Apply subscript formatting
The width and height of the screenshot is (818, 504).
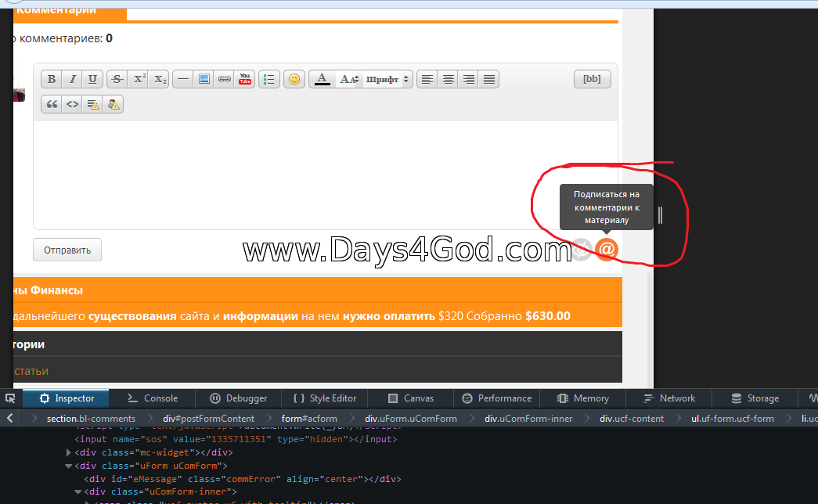159,79
